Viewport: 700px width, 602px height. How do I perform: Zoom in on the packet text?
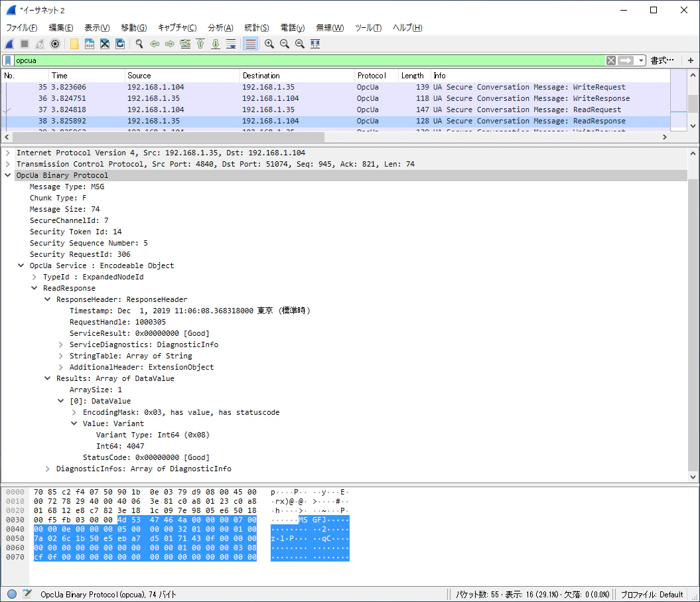coord(269,44)
